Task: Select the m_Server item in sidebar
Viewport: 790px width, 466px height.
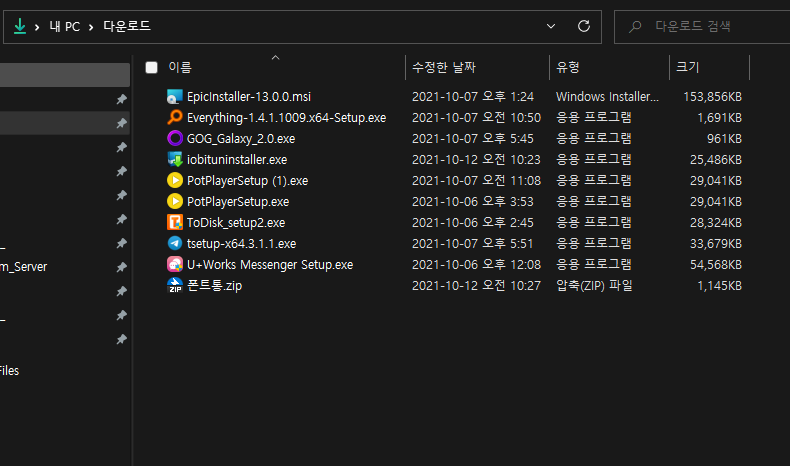Action: [24, 267]
